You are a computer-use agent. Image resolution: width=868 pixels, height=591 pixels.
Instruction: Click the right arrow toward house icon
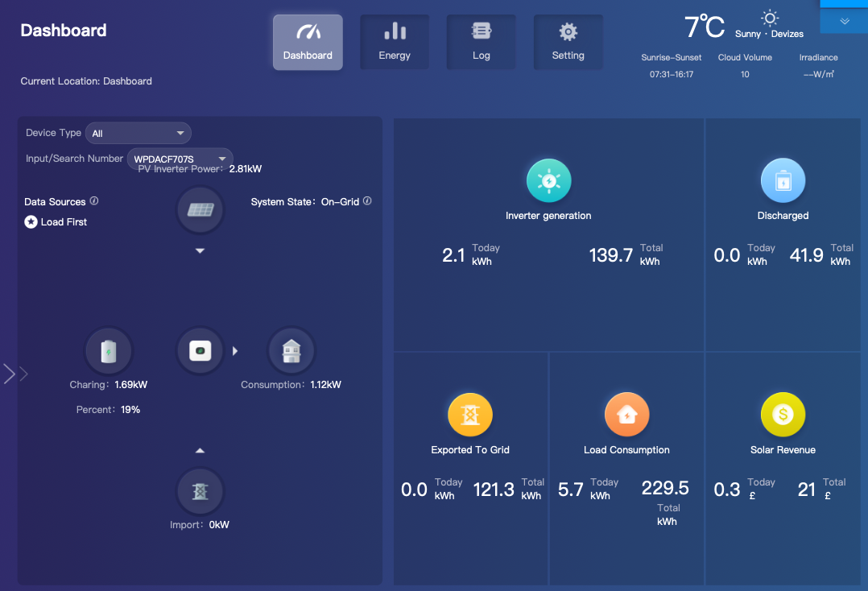pos(235,351)
